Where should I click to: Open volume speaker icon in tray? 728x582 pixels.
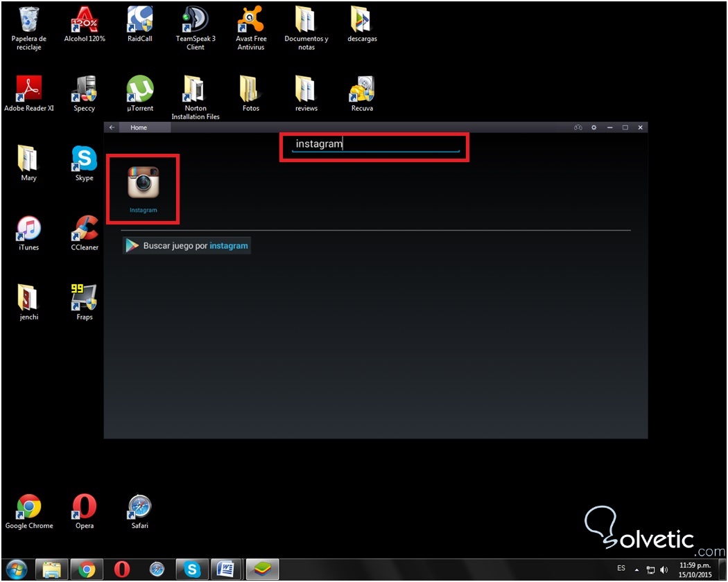tap(664, 570)
